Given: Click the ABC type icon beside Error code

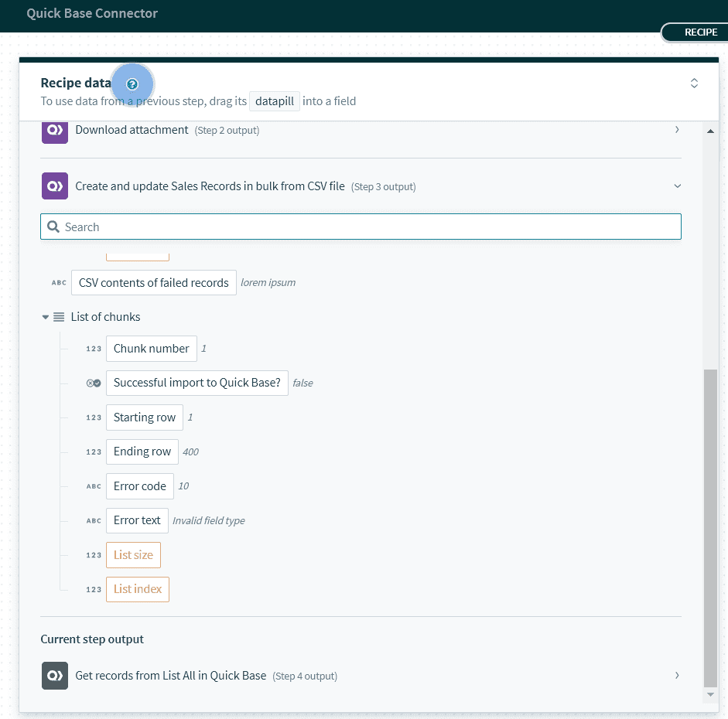Looking at the screenshot, I should 94,486.
